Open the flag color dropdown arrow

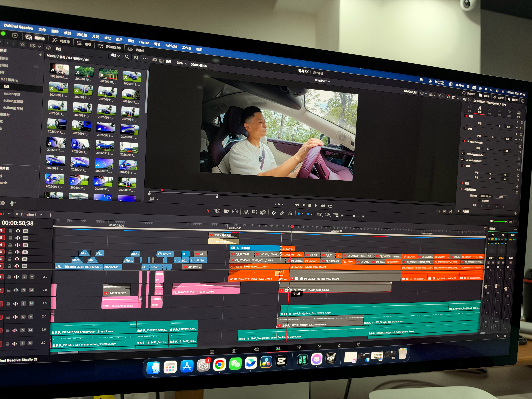(303, 214)
